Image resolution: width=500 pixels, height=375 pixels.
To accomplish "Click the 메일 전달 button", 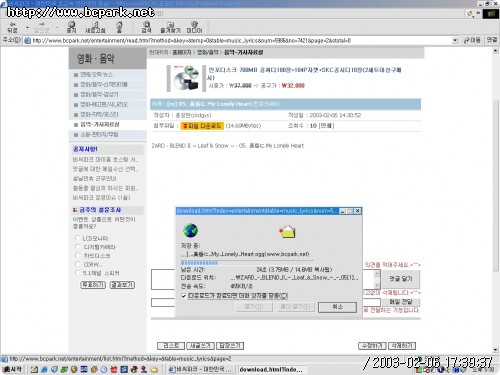I will tap(401, 302).
